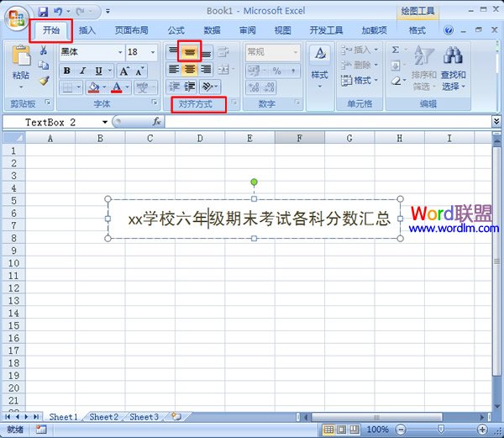Screen dimensions: 504x438
Task: Open the 页面布局 tab
Action: 132,30
